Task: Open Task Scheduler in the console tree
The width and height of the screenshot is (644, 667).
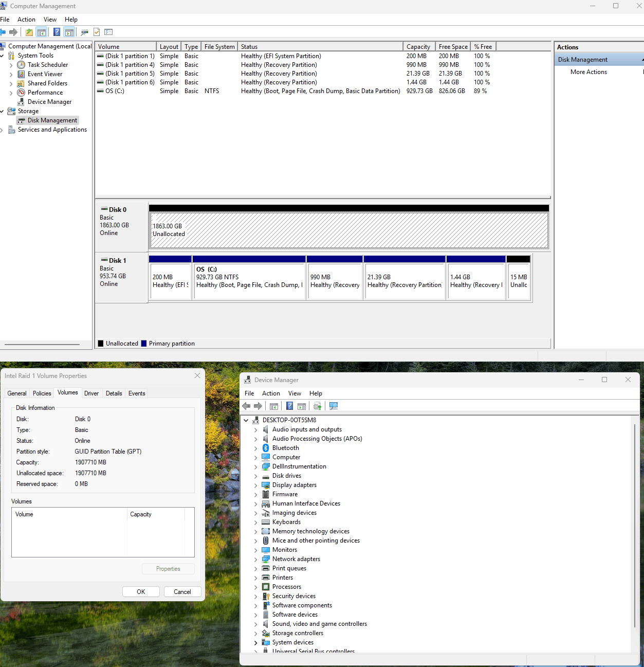Action: (47, 65)
